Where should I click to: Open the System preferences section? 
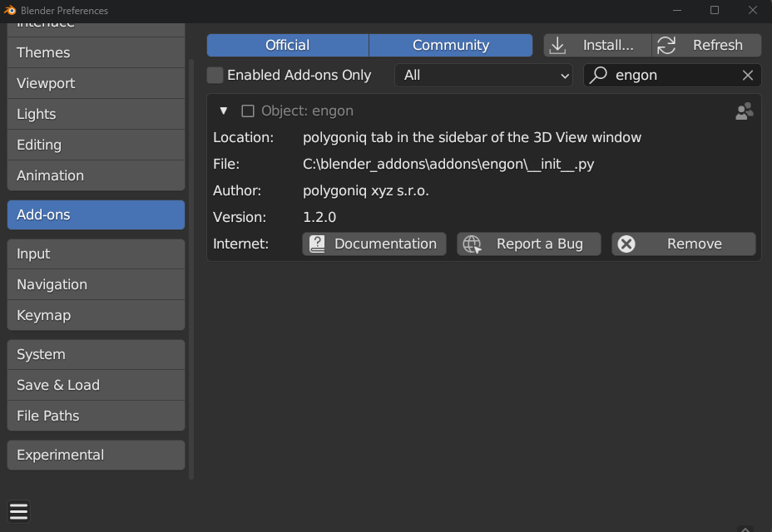coord(96,354)
